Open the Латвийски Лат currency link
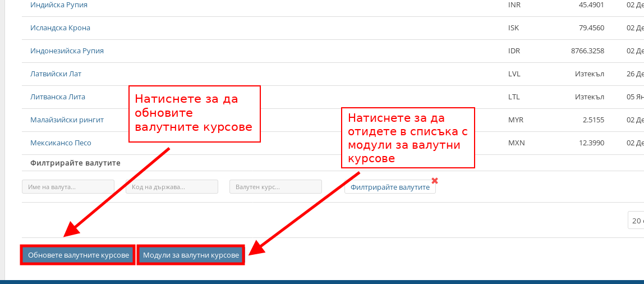 click(x=56, y=74)
